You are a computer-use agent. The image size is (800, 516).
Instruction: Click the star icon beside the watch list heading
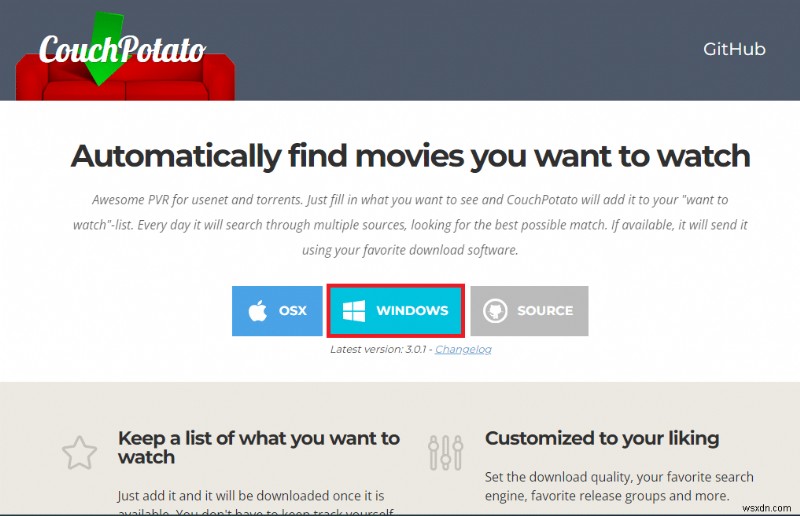pyautogui.click(x=80, y=453)
